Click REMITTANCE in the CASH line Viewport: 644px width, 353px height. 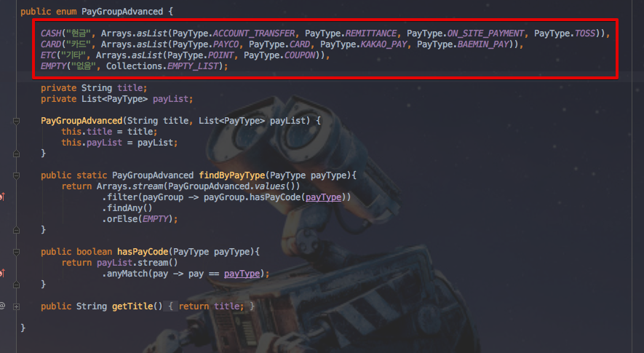371,33
